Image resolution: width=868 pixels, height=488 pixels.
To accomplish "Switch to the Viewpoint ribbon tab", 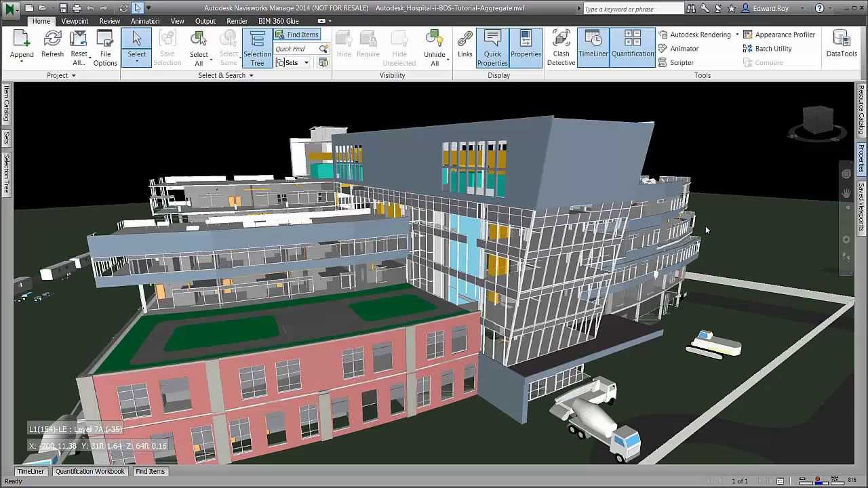I will point(75,21).
